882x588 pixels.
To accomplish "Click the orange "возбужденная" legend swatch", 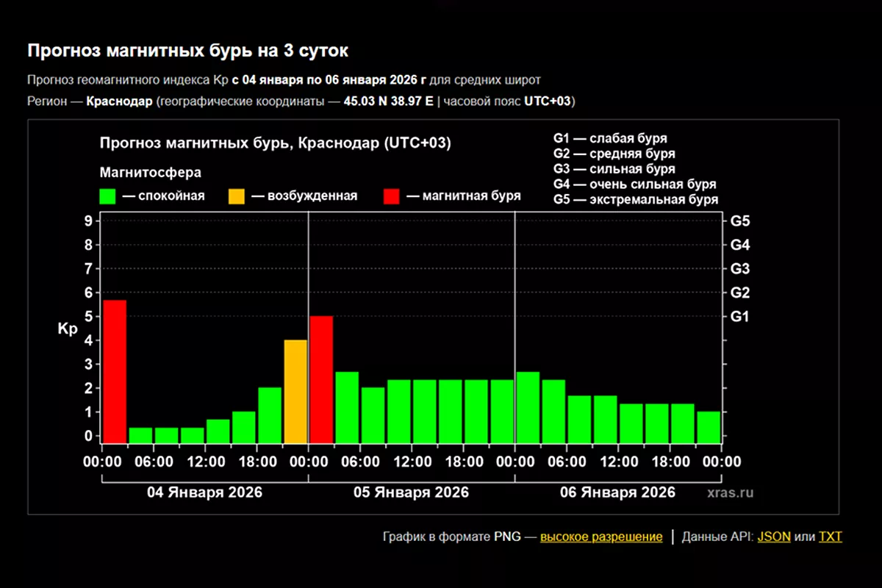I will click(x=237, y=196).
